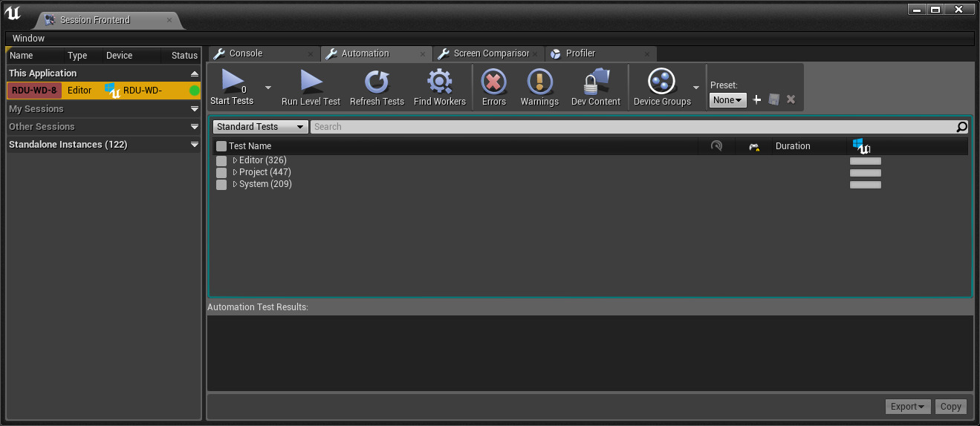Expand the Project (447) tree arrow
The image size is (980, 426).
235,172
